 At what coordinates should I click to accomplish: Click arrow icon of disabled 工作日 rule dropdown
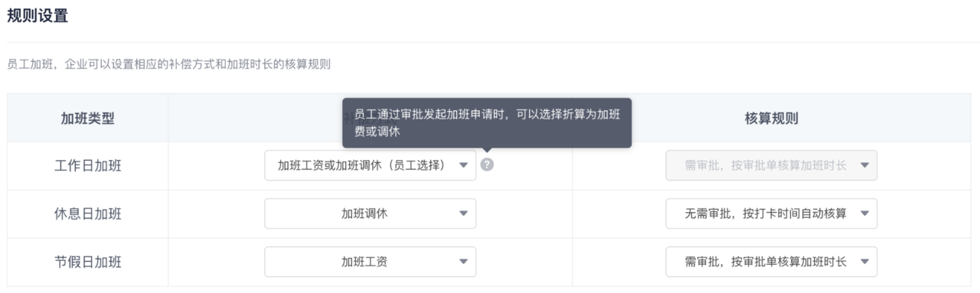click(864, 166)
